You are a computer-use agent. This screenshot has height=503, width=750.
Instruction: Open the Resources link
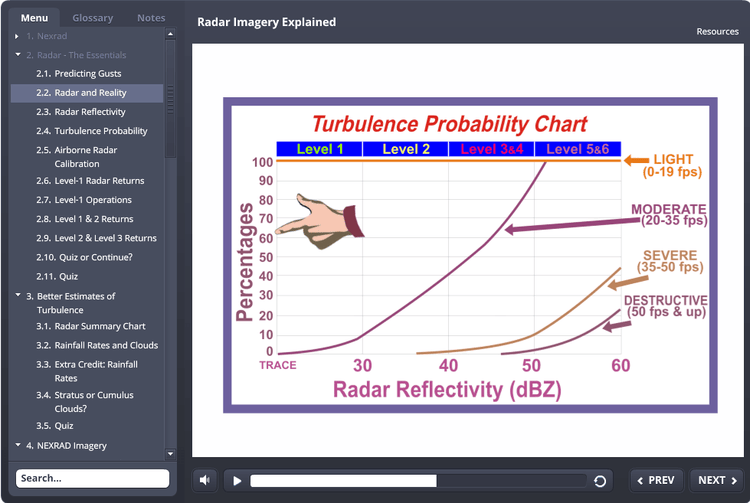pos(717,31)
